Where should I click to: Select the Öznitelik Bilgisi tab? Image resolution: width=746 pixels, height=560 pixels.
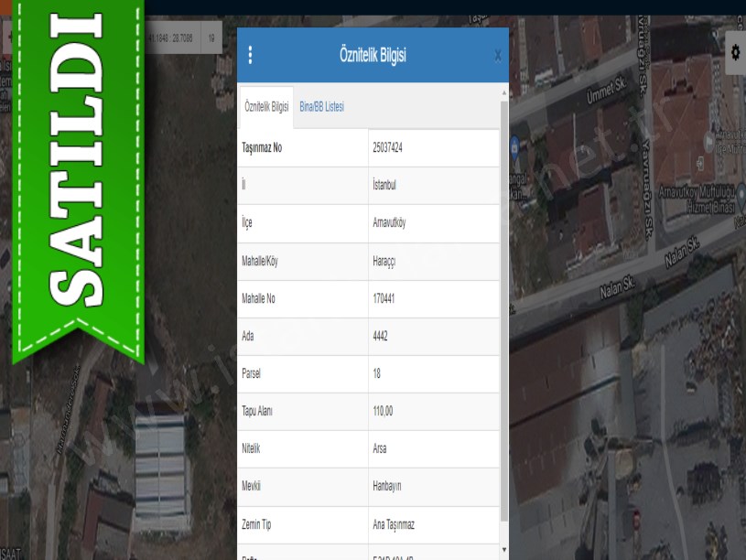coord(266,107)
